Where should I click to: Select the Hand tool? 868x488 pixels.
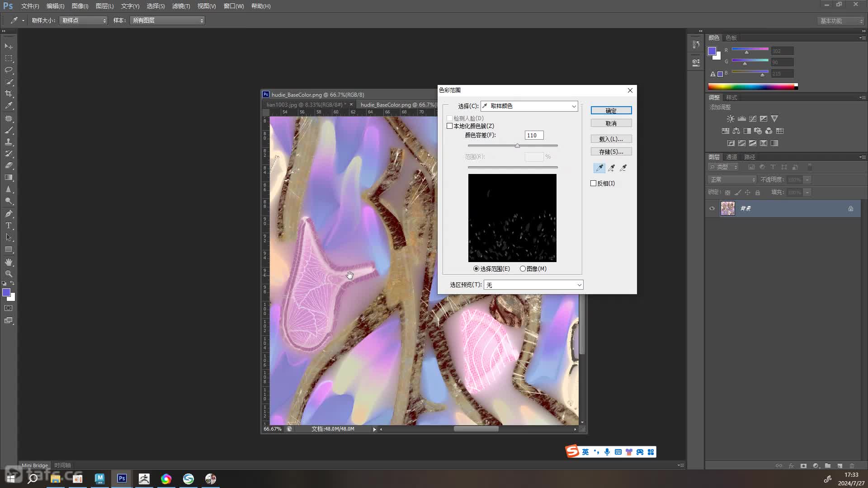pos(9,262)
